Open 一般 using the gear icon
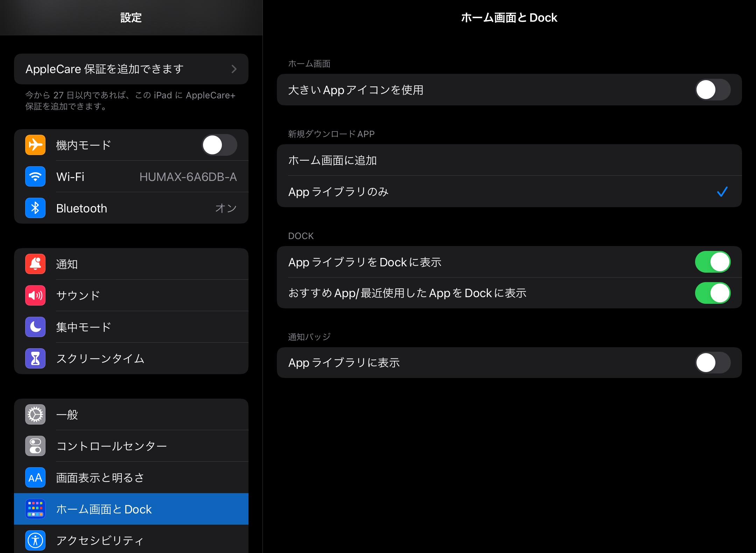This screenshot has height=553, width=756. point(35,414)
